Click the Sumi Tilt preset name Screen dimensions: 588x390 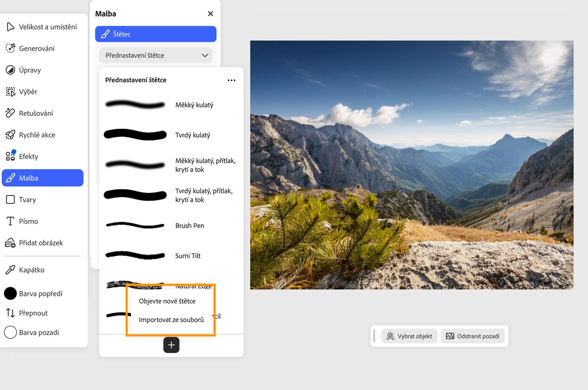188,256
